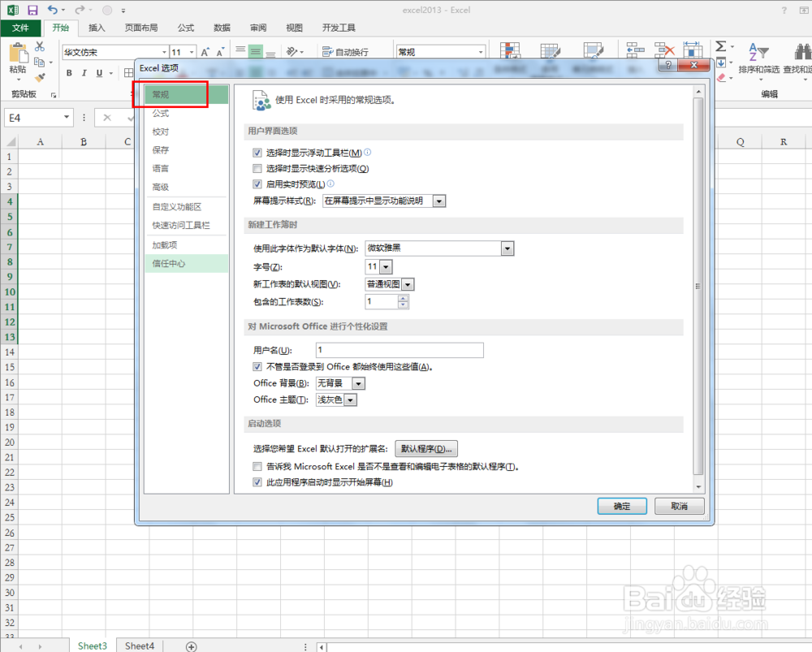812x652 pixels.
Task: Toggle Bold formatting
Action: pyautogui.click(x=69, y=73)
